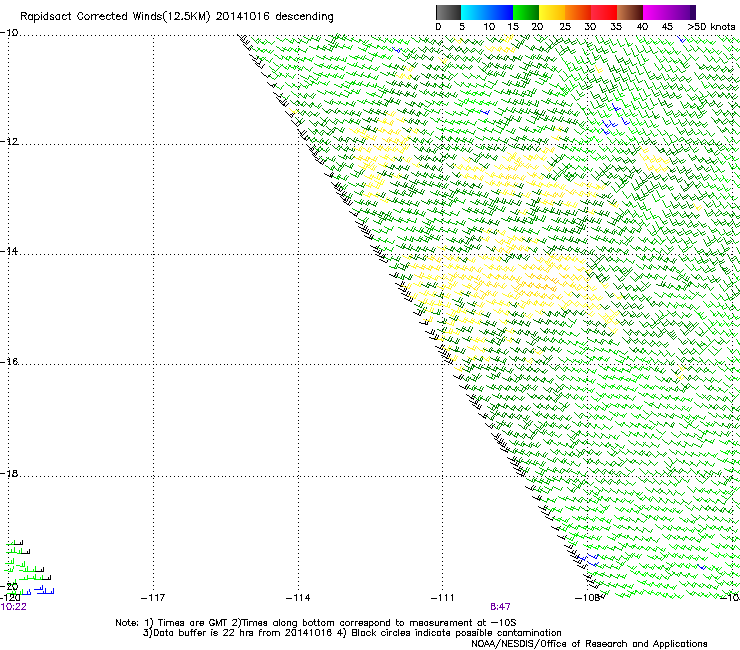Click the -18 latitude axis label
This screenshot has height=650, width=740.
coord(9,473)
